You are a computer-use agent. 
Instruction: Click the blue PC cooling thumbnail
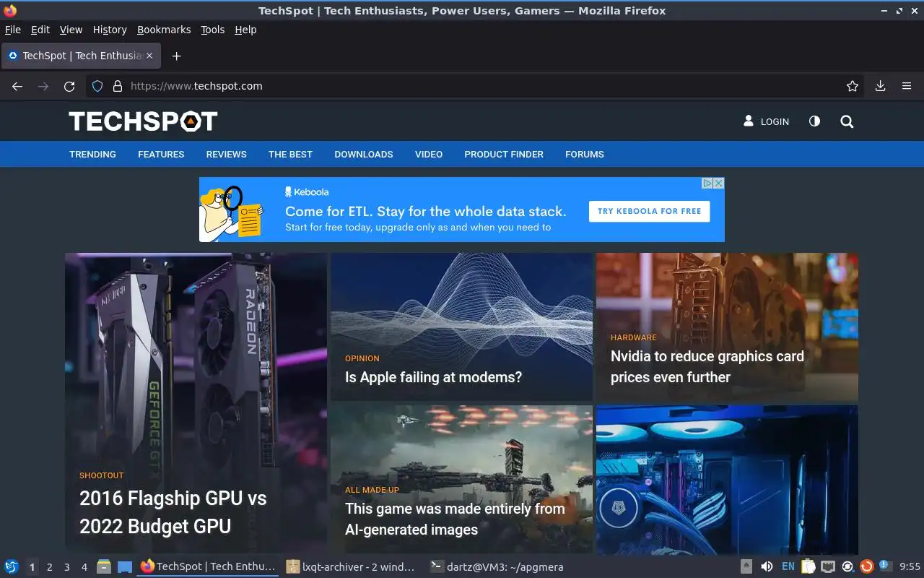pos(727,479)
